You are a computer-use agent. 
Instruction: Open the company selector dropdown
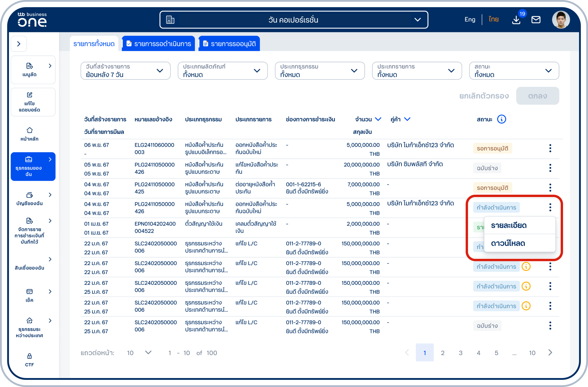[x=293, y=20]
